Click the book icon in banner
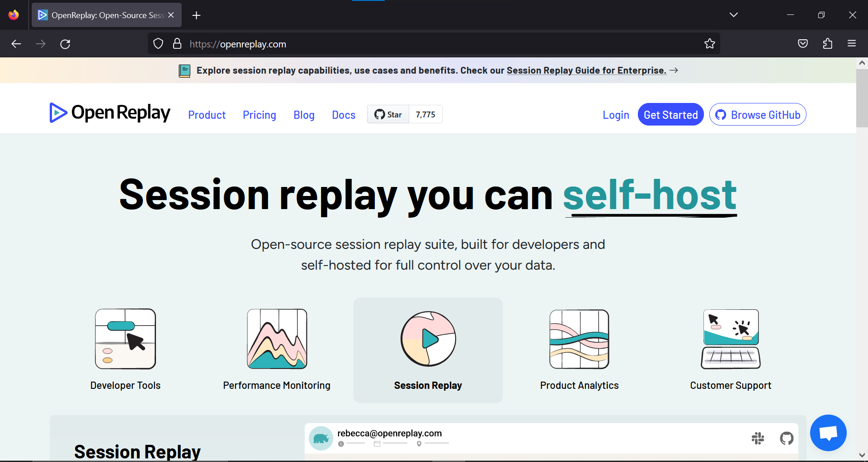This screenshot has height=462, width=868. (x=184, y=71)
